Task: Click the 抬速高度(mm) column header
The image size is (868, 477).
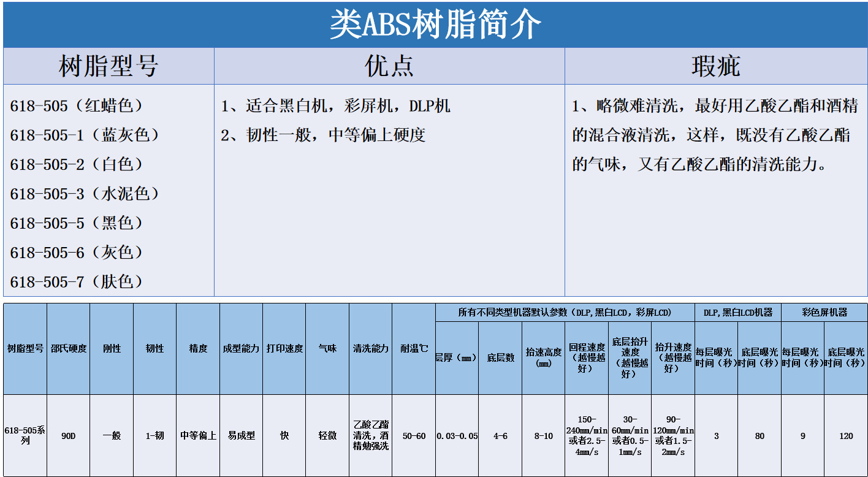Action: (x=543, y=357)
